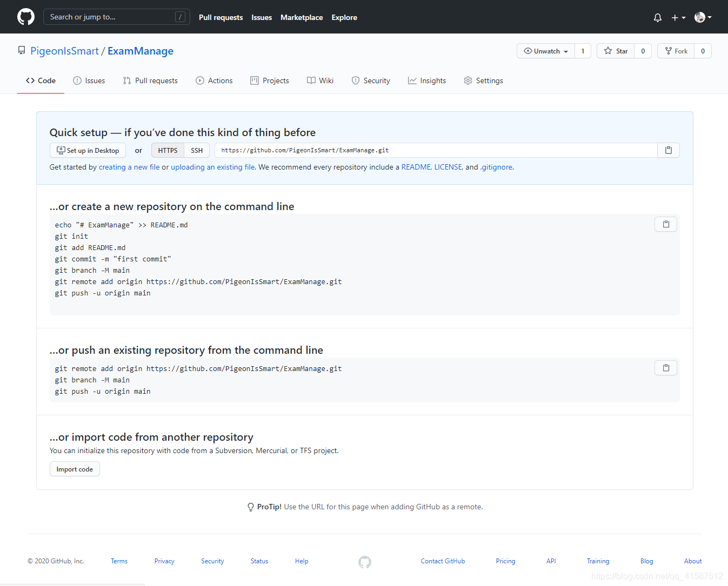The image size is (728, 586).
Task: Click Set up in Desktop button
Action: (x=88, y=150)
